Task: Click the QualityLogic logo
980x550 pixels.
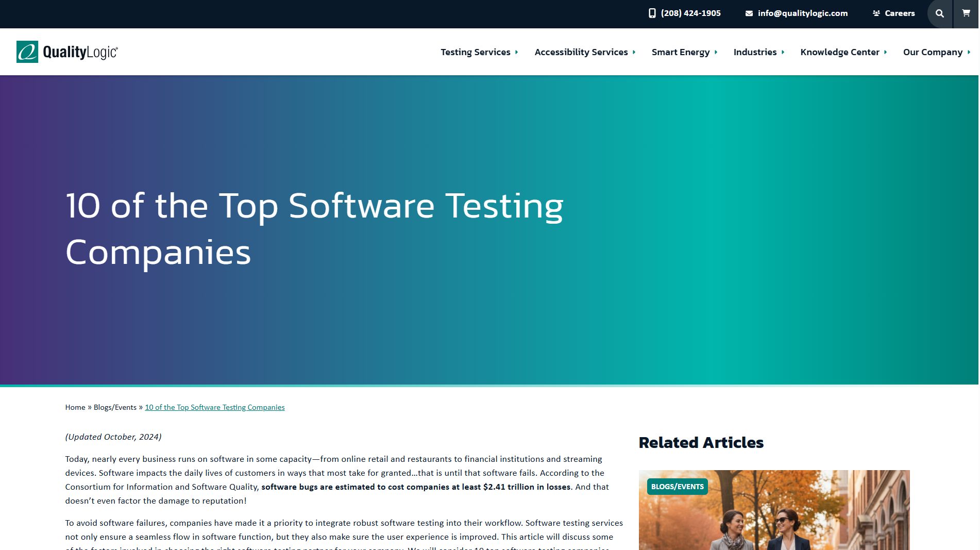Action: (x=67, y=52)
